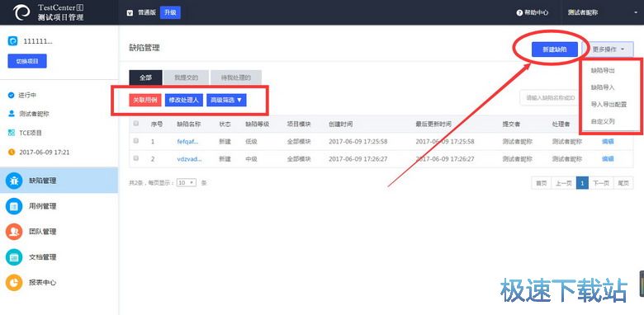Open 团队管理 sidebar icon
The image size is (644, 315).
click(x=14, y=232)
